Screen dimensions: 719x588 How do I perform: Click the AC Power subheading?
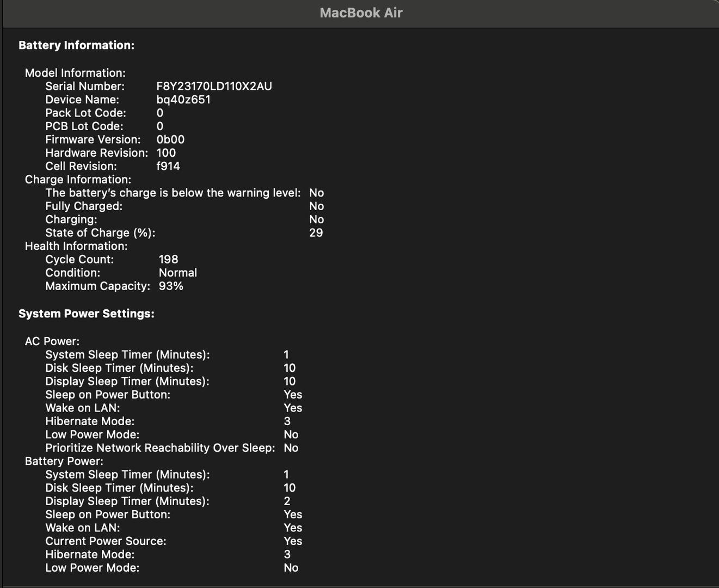click(52, 341)
